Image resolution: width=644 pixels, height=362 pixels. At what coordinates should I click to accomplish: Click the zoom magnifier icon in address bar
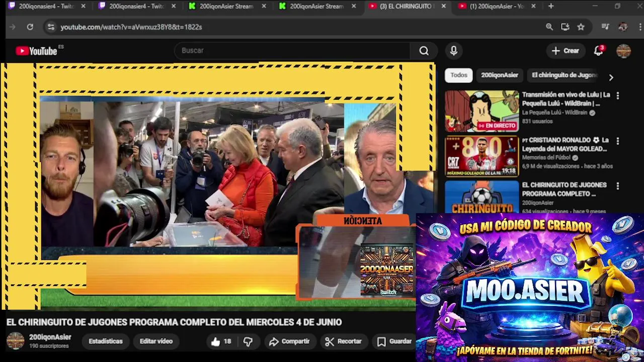[549, 27]
